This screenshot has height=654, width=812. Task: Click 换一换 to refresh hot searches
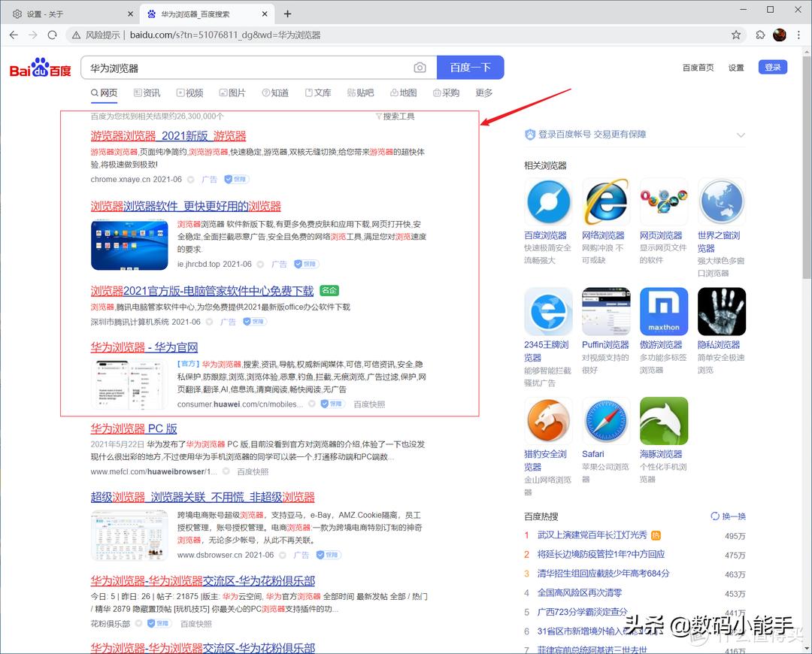[x=728, y=516]
